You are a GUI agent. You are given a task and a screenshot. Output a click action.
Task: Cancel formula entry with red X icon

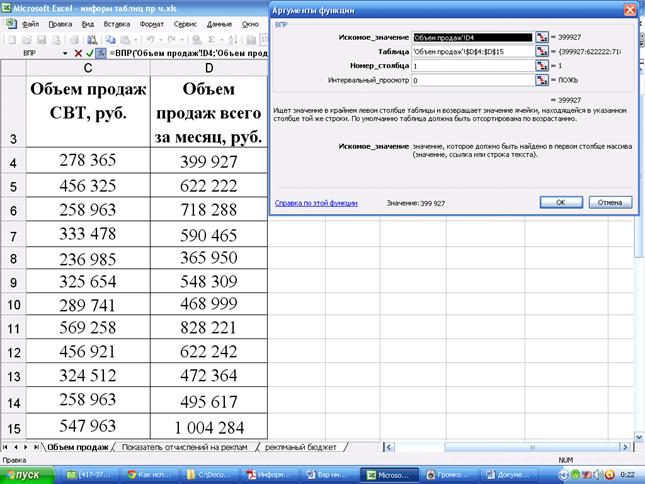coord(80,52)
